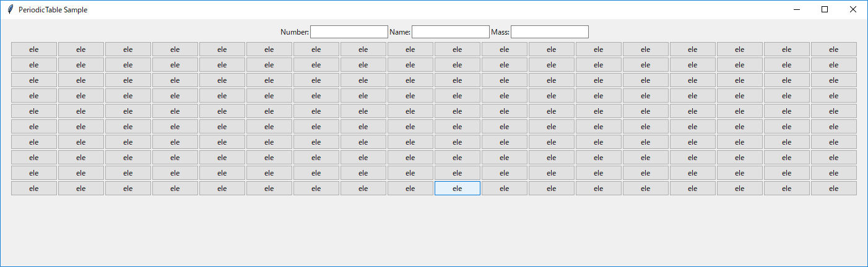Click inside the Number input field
The image size is (868, 267).
coord(349,32)
